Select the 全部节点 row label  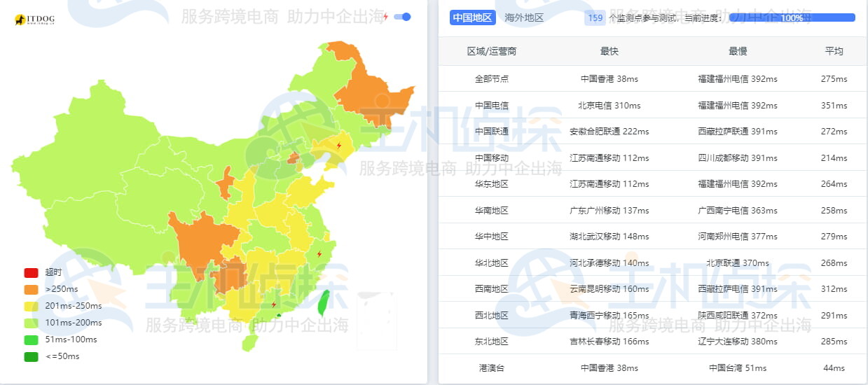[492, 79]
